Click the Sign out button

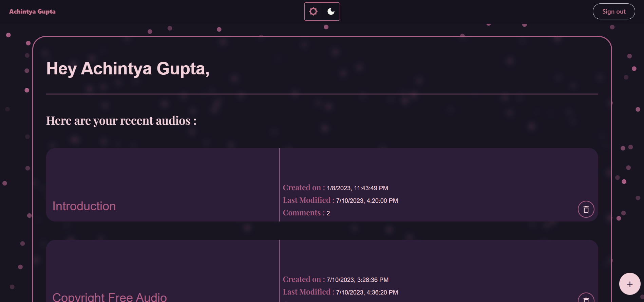pos(614,11)
